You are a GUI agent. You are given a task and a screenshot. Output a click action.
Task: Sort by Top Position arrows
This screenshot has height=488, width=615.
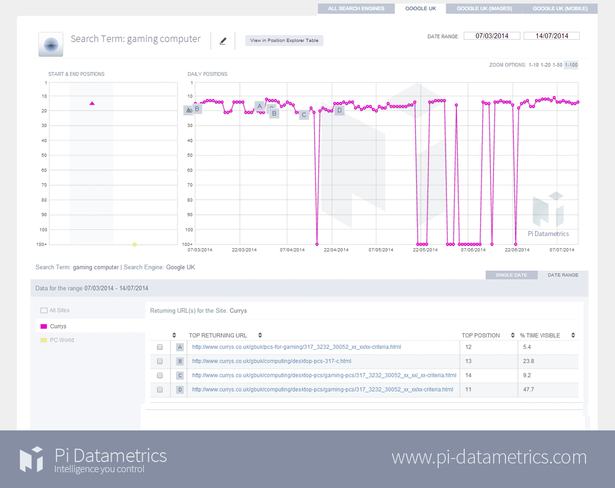coord(512,335)
